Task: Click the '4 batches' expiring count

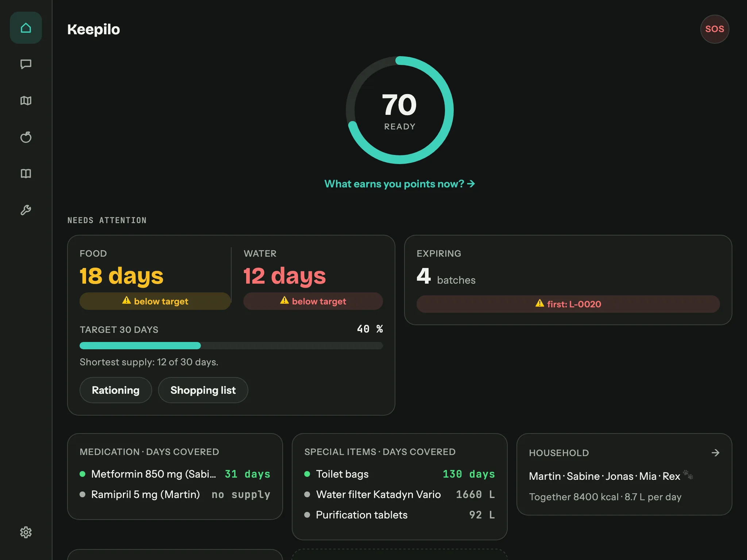Action: pos(446,277)
